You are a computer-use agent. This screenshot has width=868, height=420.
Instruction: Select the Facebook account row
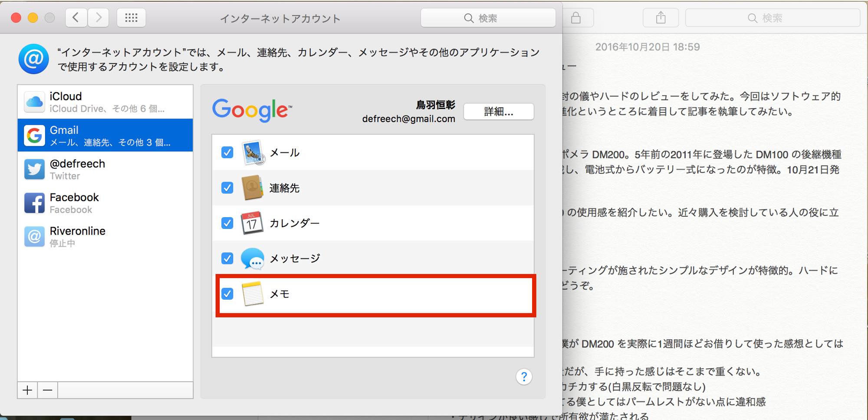105,202
